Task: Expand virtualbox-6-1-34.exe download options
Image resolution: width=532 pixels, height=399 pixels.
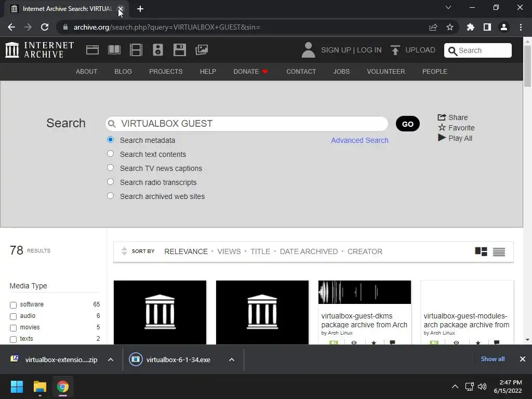Action: tap(232, 360)
